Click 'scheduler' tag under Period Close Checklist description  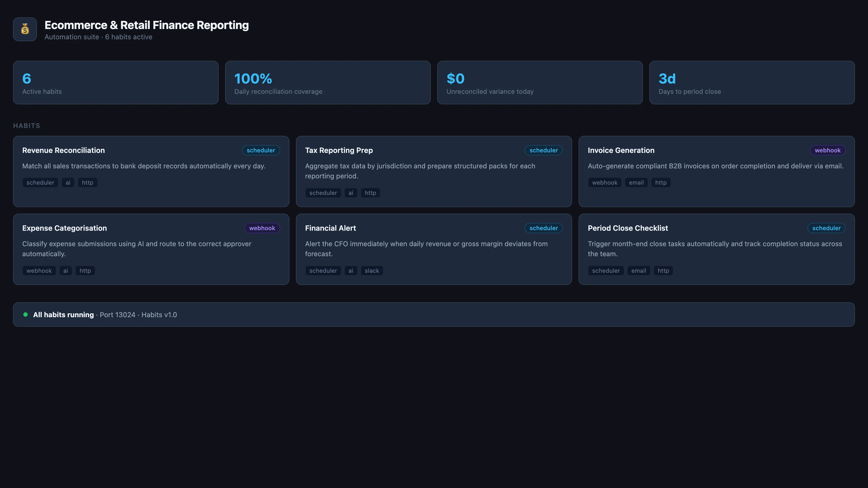point(606,271)
